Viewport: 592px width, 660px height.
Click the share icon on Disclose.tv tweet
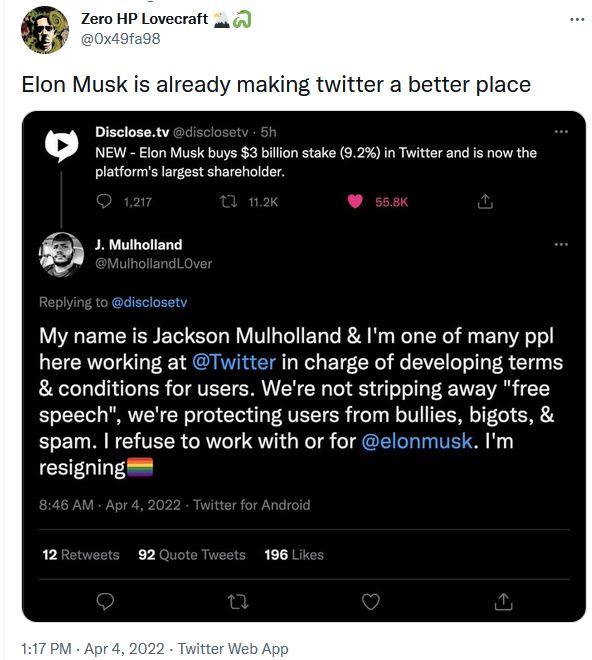[485, 201]
